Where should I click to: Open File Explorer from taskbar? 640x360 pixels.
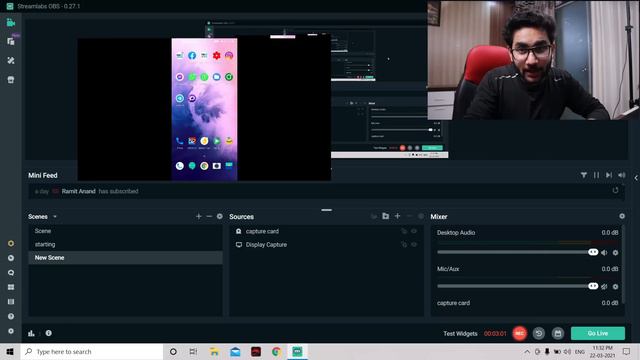(214, 351)
